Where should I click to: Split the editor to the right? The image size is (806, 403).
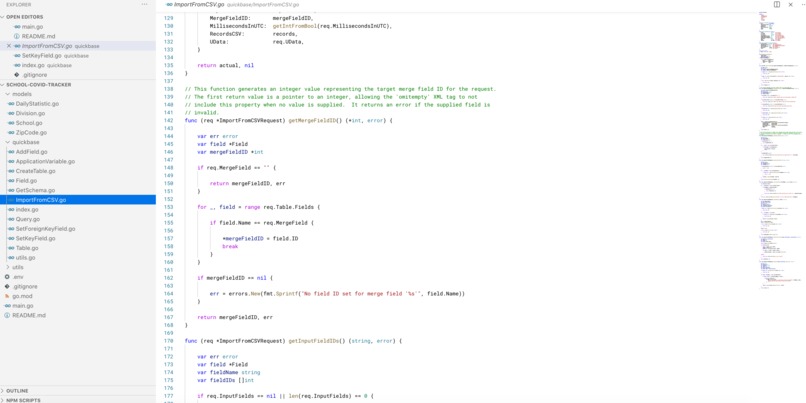[777, 5]
